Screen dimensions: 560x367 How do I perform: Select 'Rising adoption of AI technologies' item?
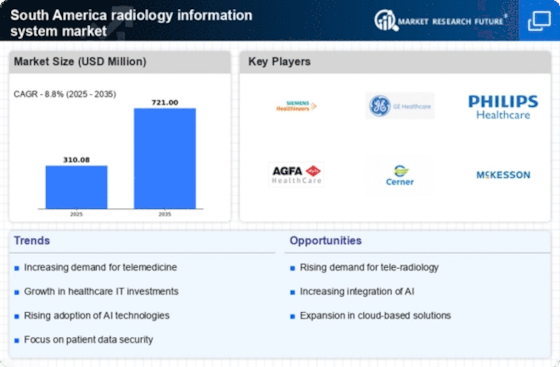click(96, 316)
